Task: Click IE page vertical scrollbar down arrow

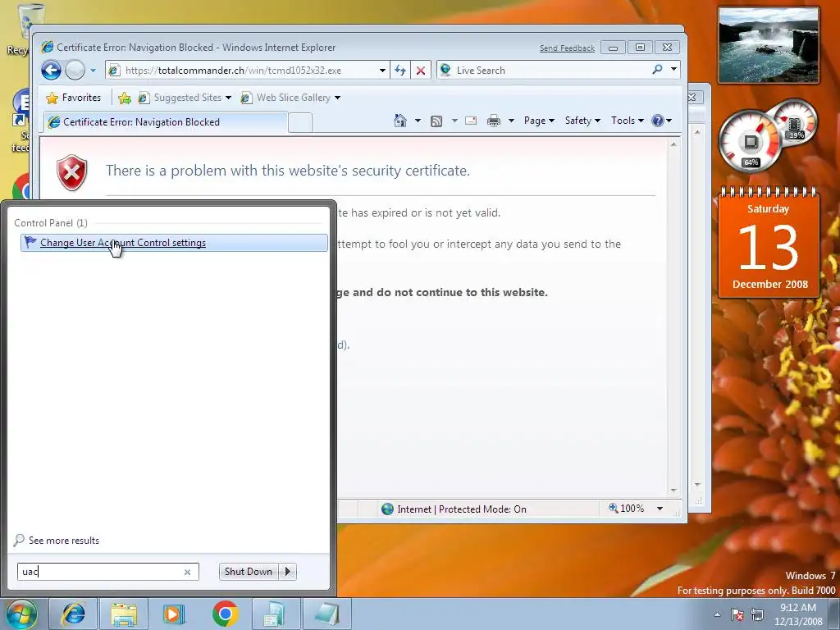Action: pyautogui.click(x=673, y=491)
